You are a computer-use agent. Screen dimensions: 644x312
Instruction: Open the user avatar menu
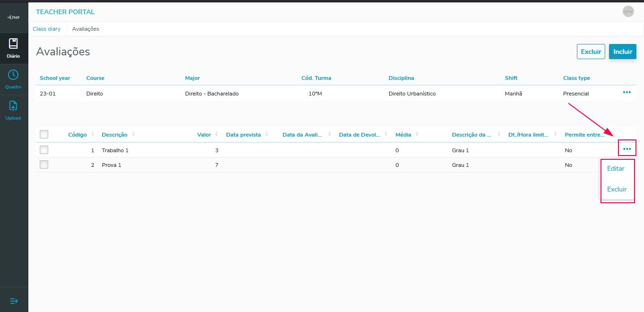click(628, 12)
